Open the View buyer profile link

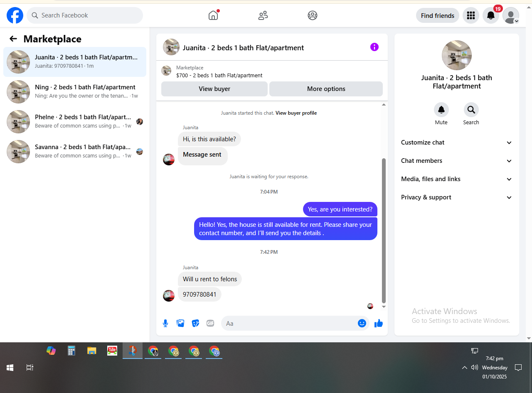pos(296,113)
